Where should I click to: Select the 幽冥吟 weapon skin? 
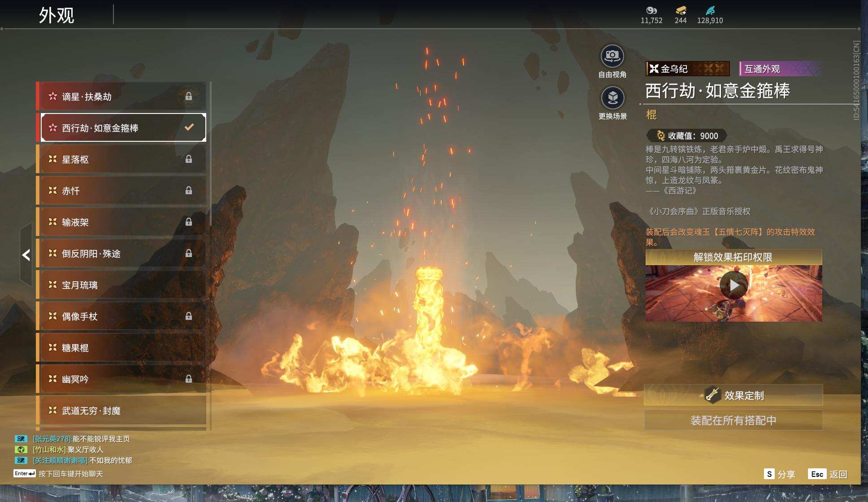click(121, 379)
